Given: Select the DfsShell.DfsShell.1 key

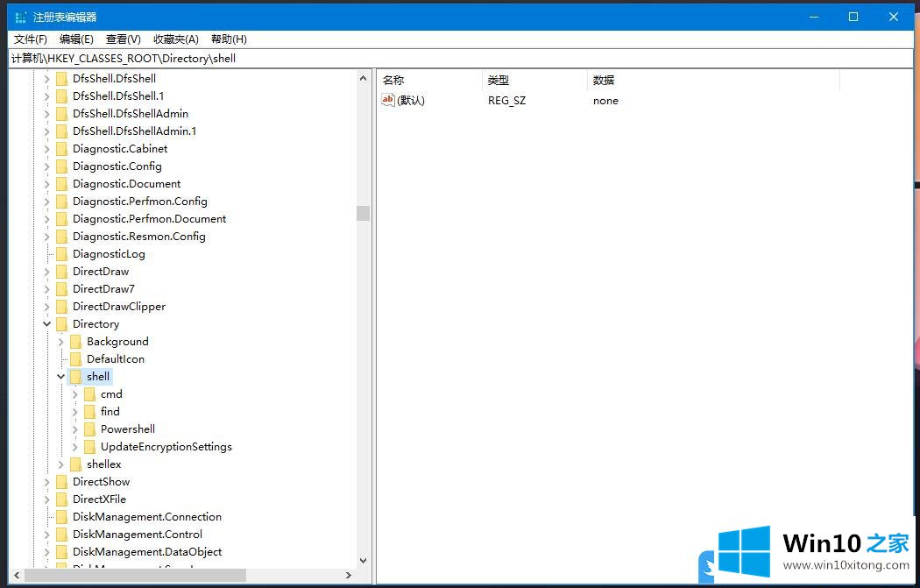Looking at the screenshot, I should [x=118, y=96].
